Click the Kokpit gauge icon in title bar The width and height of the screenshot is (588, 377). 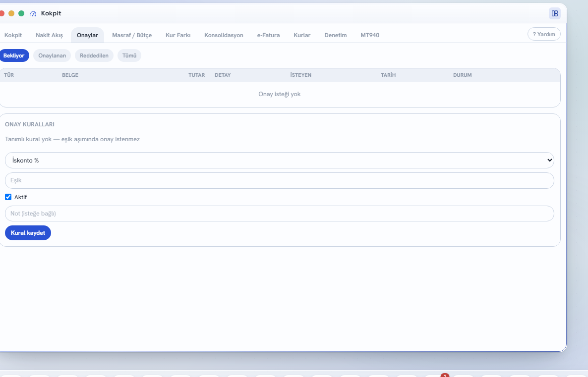[33, 13]
